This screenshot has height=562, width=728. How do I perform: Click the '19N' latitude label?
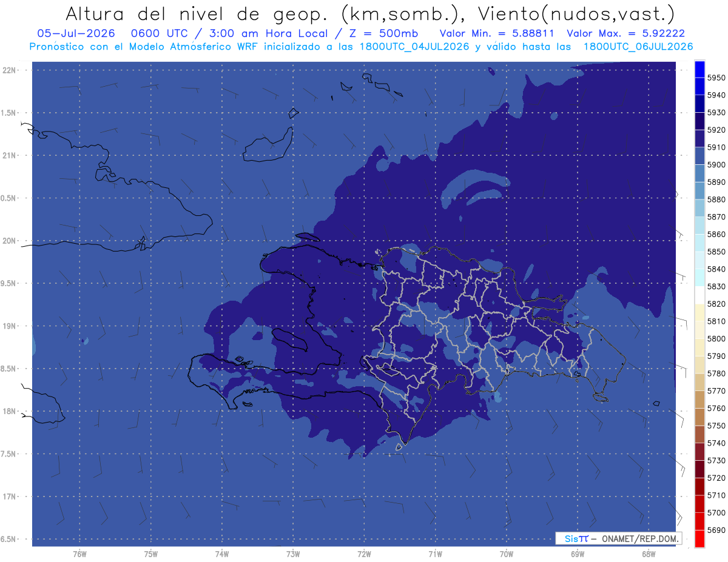coord(10,326)
